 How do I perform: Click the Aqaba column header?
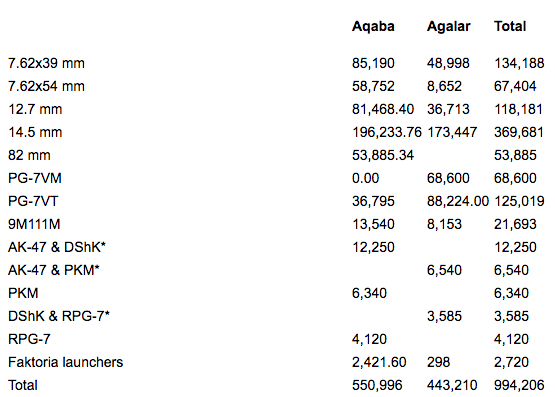coord(373,27)
